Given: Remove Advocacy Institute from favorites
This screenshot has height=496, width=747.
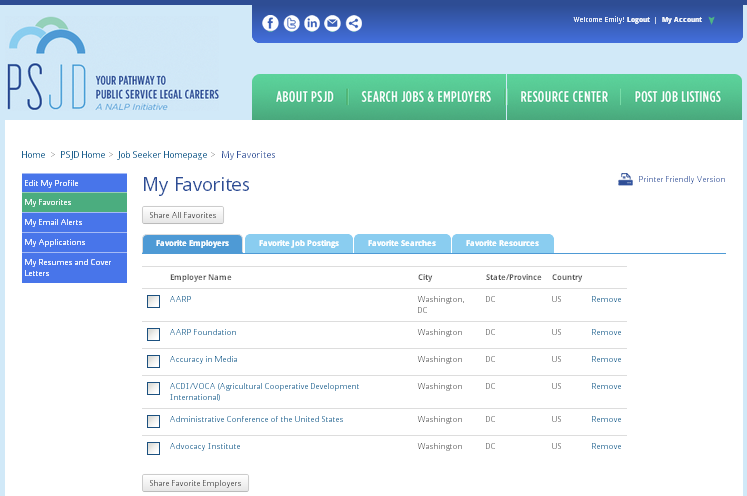Looking at the screenshot, I should pos(606,446).
